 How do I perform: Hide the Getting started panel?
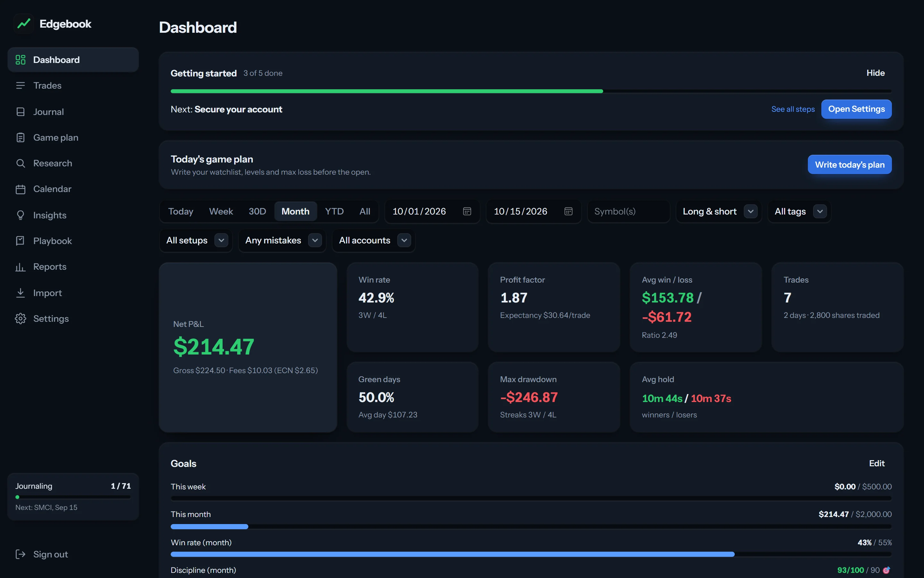click(875, 73)
